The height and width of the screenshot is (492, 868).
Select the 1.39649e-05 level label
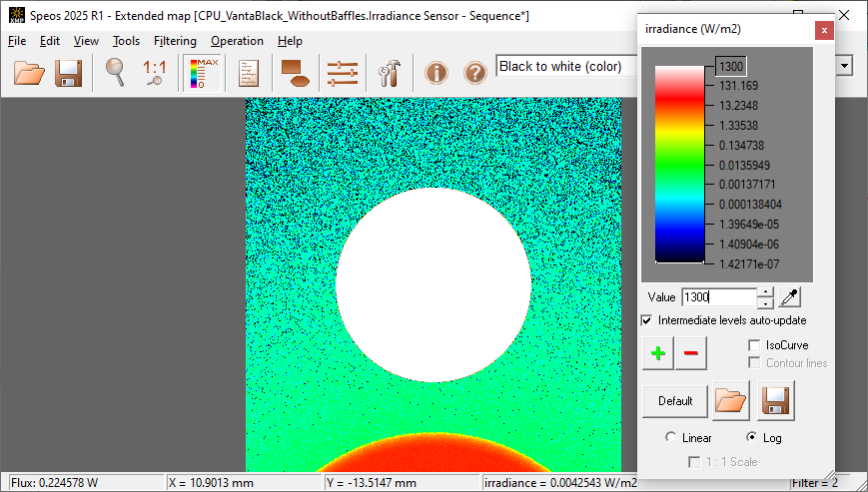pyautogui.click(x=749, y=225)
